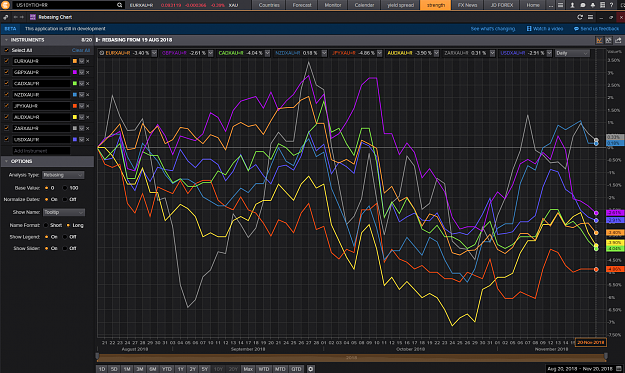Switch to the Forecast tab
Viewport: 625px width, 373px height.
[x=302, y=5]
